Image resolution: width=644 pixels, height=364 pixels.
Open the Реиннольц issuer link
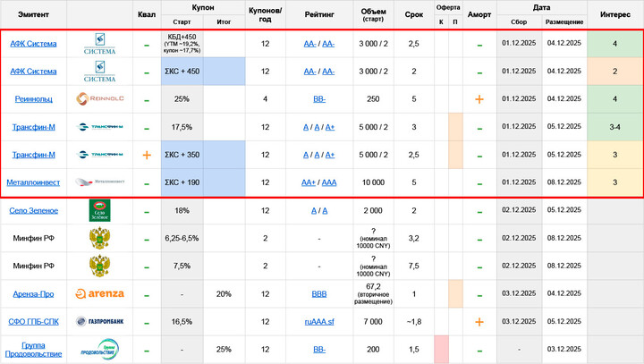click(x=33, y=99)
